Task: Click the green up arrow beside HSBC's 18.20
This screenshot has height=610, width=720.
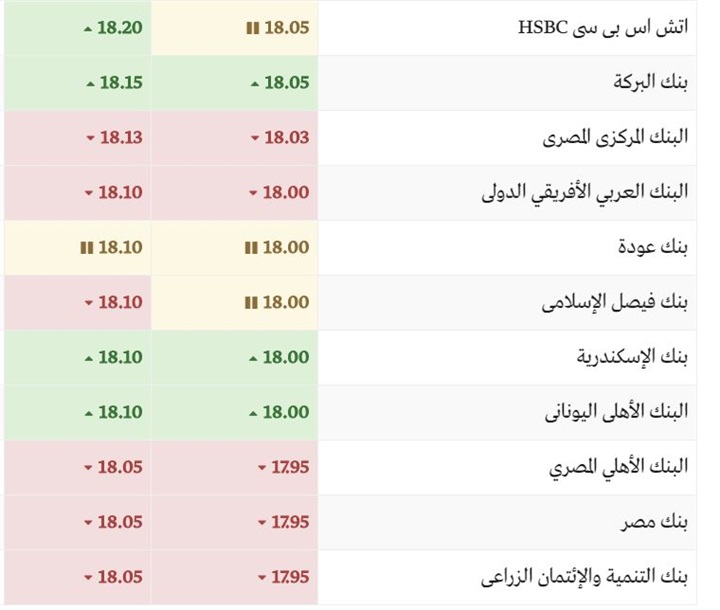Action: (89, 28)
